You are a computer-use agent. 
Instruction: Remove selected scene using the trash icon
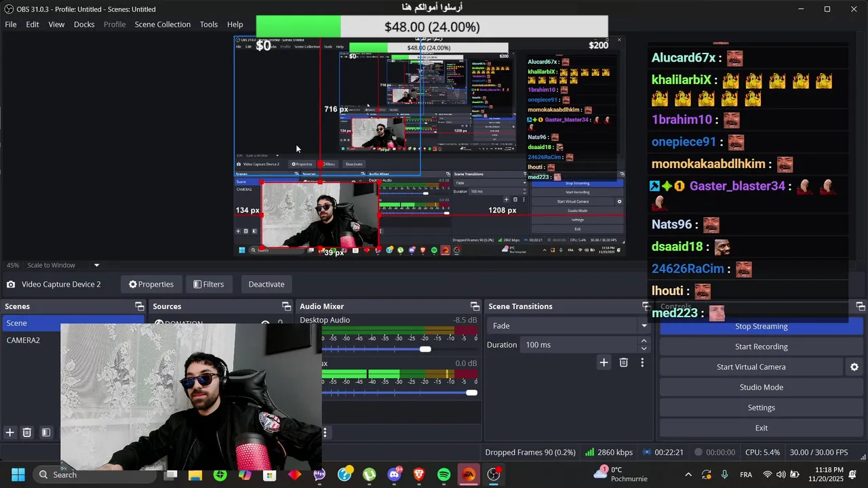click(x=27, y=432)
